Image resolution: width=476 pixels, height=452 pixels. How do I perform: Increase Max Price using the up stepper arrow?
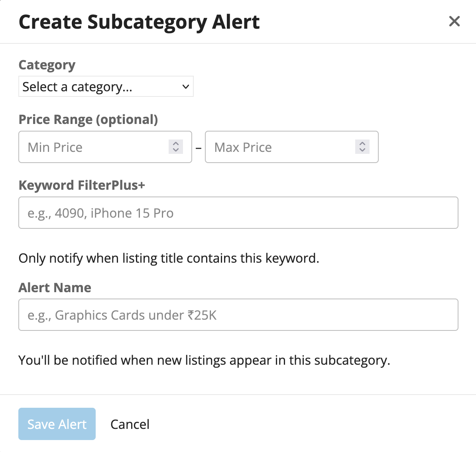362,143
